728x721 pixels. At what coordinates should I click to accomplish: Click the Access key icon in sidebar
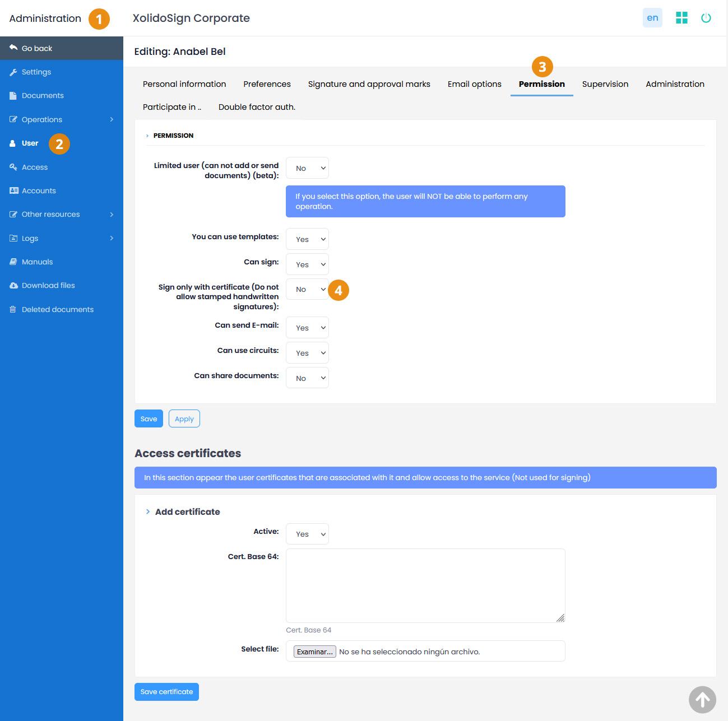coord(13,167)
